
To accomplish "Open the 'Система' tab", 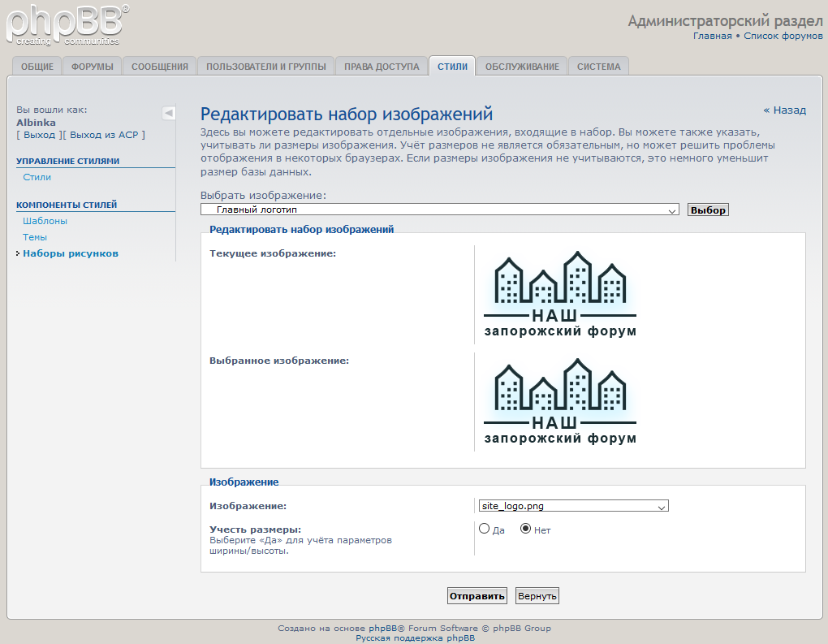I will (x=598, y=67).
